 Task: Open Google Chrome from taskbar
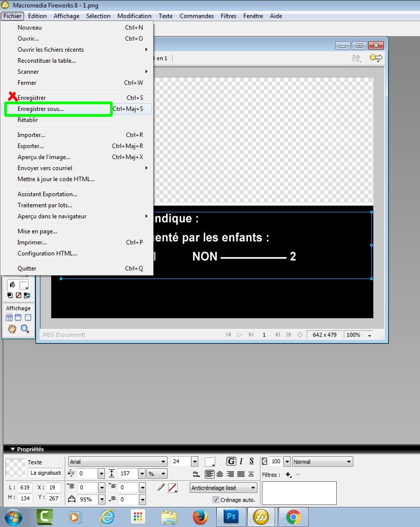[293, 517]
